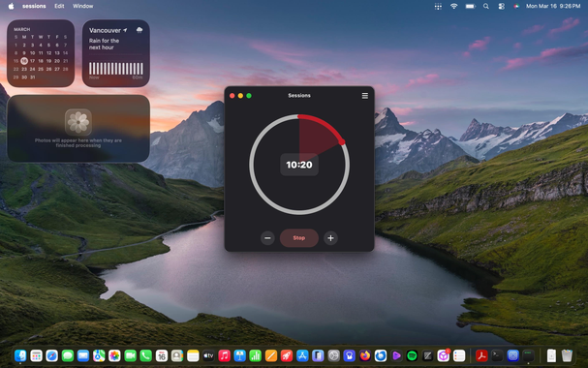Open Mail from the Dock
The image size is (588, 368).
(83, 355)
